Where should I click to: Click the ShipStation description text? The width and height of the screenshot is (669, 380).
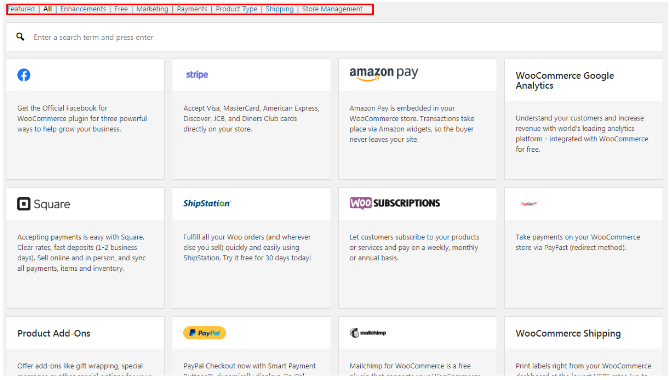pyautogui.click(x=247, y=247)
